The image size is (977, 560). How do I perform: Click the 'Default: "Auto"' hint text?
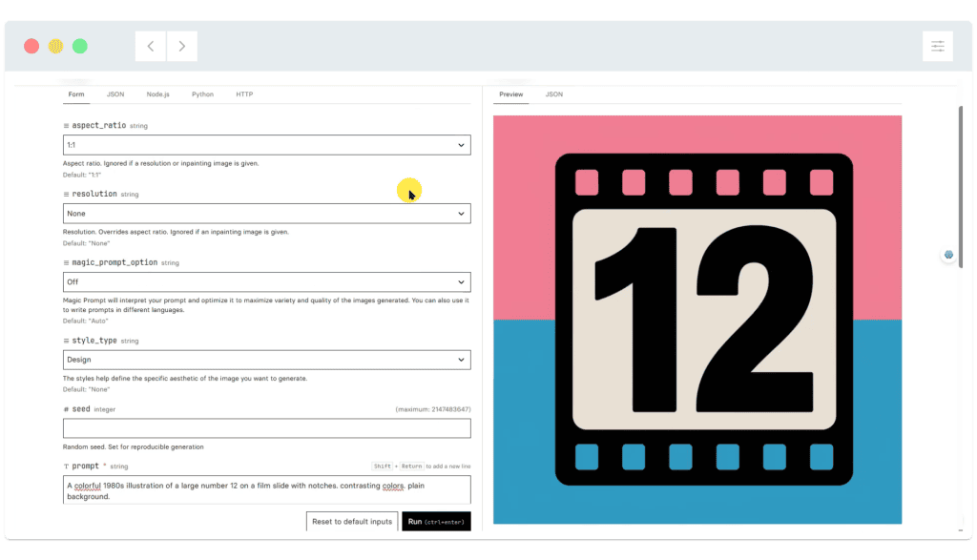tap(85, 321)
